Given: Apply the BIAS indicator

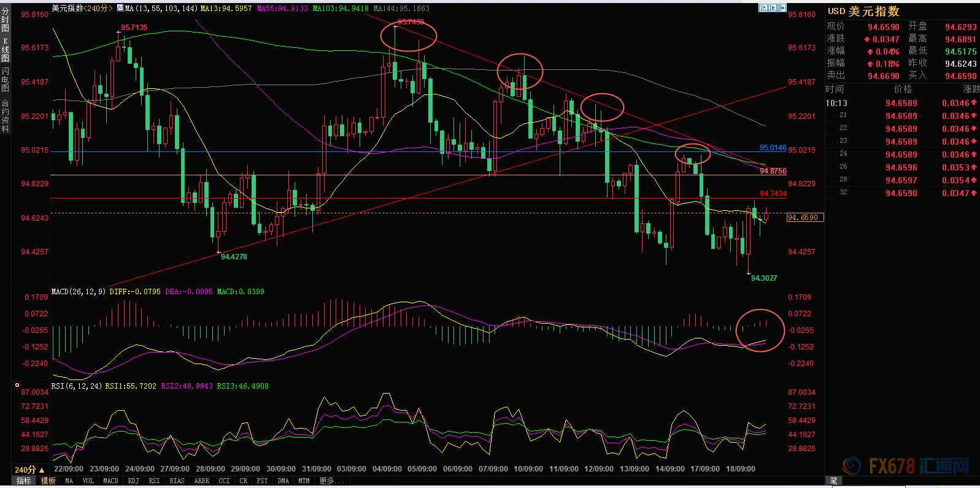Looking at the screenshot, I should point(177,481).
